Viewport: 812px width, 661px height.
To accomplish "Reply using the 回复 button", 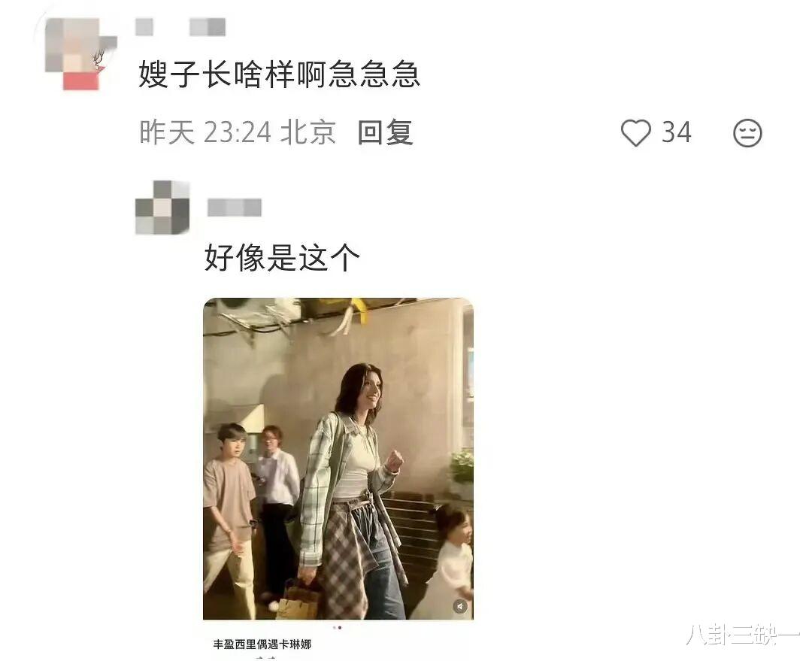I will [385, 132].
